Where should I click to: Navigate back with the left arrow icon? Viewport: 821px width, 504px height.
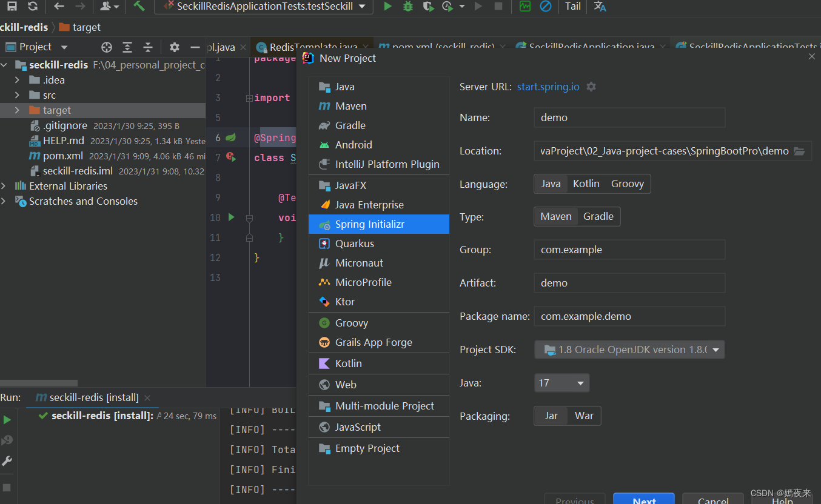pyautogui.click(x=59, y=6)
